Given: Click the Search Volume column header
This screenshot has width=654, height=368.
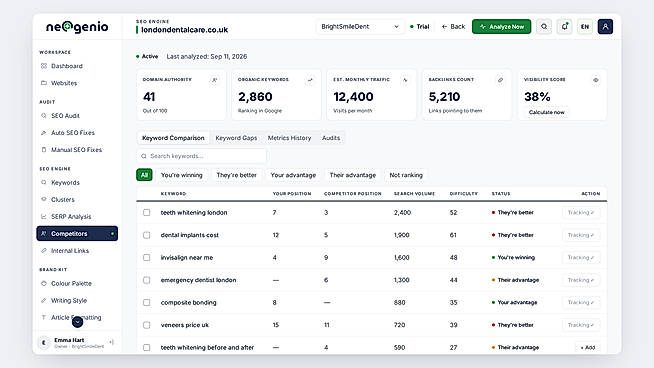Looking at the screenshot, I should coord(414,194).
